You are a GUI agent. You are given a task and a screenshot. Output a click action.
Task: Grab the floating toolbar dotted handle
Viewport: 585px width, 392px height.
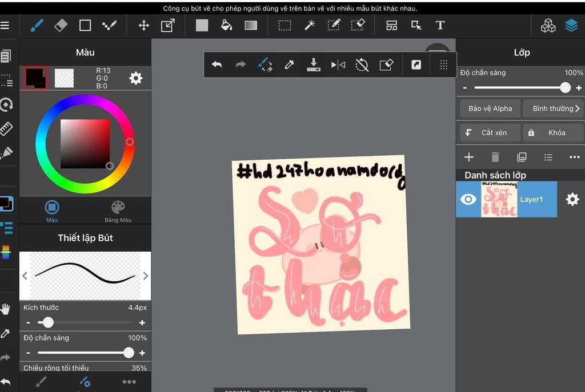443,65
